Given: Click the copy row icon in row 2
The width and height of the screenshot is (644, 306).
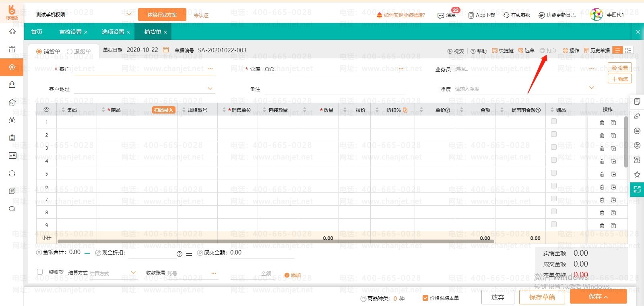Looking at the screenshot, I should click(x=613, y=136).
